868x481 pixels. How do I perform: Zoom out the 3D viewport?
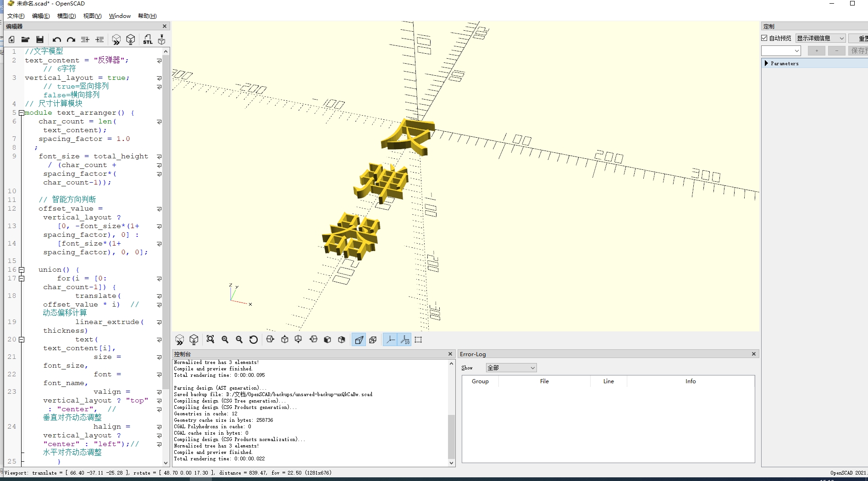click(239, 340)
